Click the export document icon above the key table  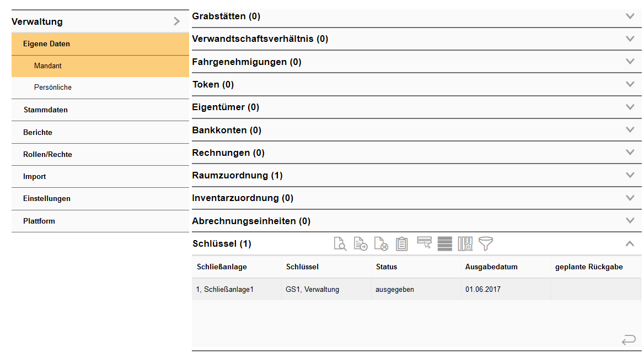(361, 244)
